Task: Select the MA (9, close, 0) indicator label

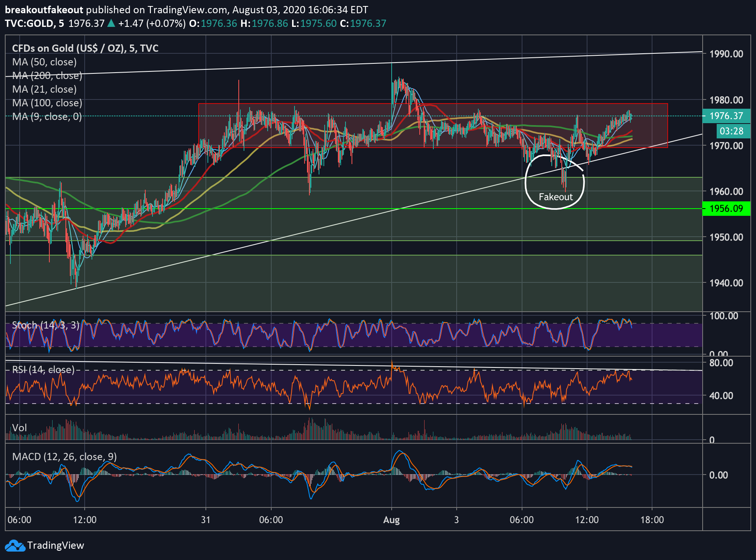Action: point(47,117)
